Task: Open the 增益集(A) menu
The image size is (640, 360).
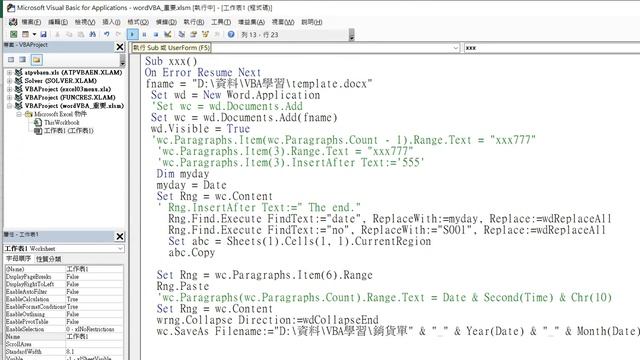Action: click(251, 22)
